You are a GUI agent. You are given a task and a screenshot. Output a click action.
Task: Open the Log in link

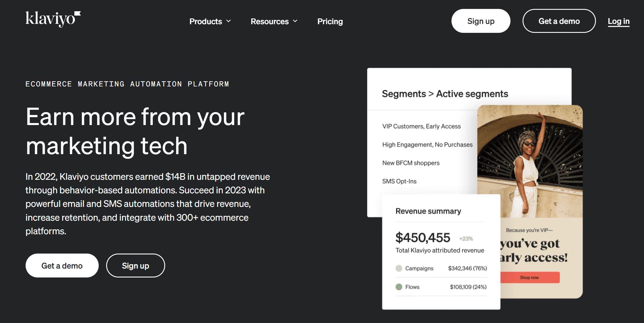coord(619,21)
